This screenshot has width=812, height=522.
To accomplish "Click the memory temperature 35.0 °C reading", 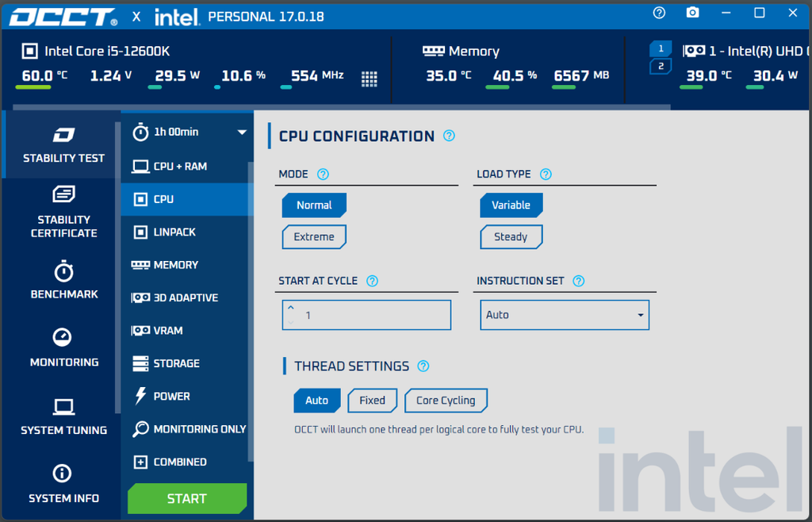I will (x=449, y=76).
